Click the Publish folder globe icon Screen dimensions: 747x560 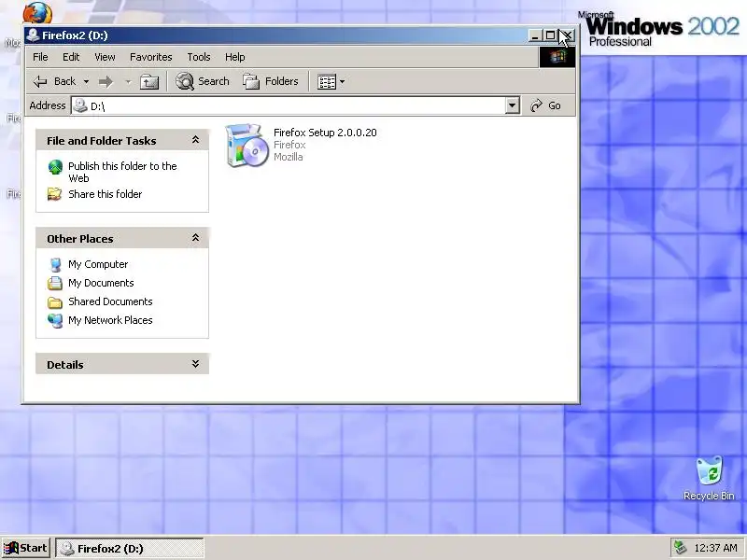coord(55,167)
